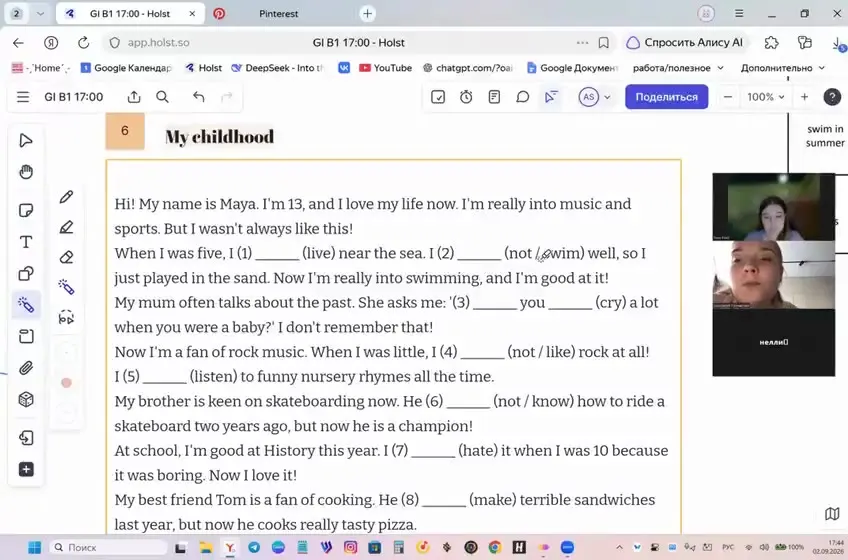This screenshot has height=560, width=848.
Task: Select the laser pointer drawing tool in main toolbar
Action: coord(25,305)
